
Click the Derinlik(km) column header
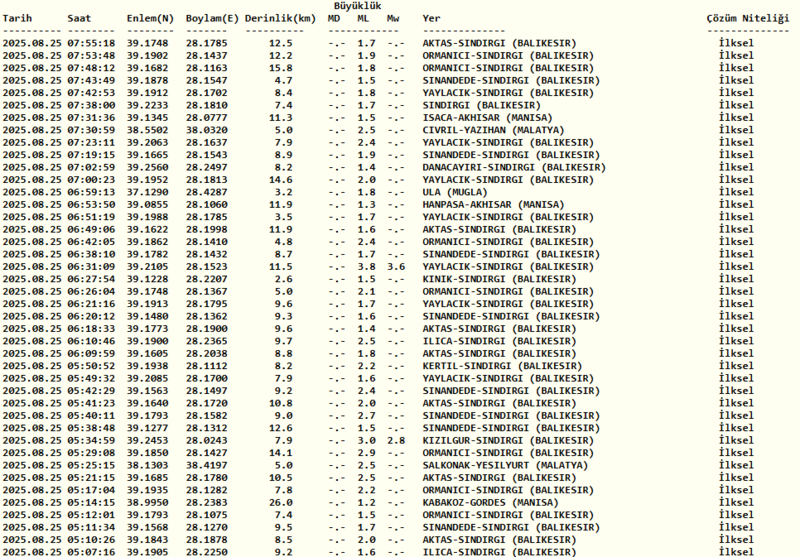tap(280, 19)
